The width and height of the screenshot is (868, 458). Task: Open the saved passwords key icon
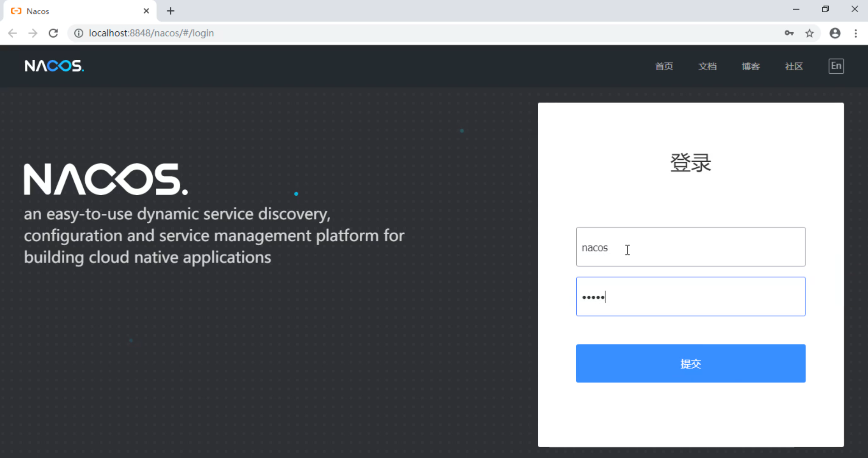click(789, 33)
